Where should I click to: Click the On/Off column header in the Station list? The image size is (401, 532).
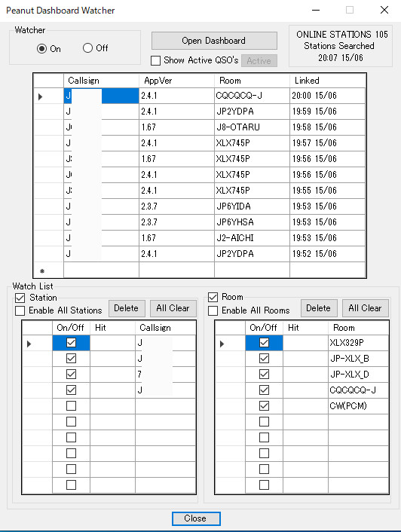click(x=72, y=328)
